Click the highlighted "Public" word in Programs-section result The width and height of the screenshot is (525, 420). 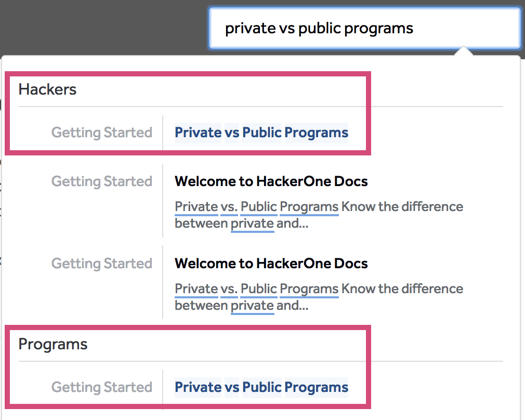(x=261, y=387)
